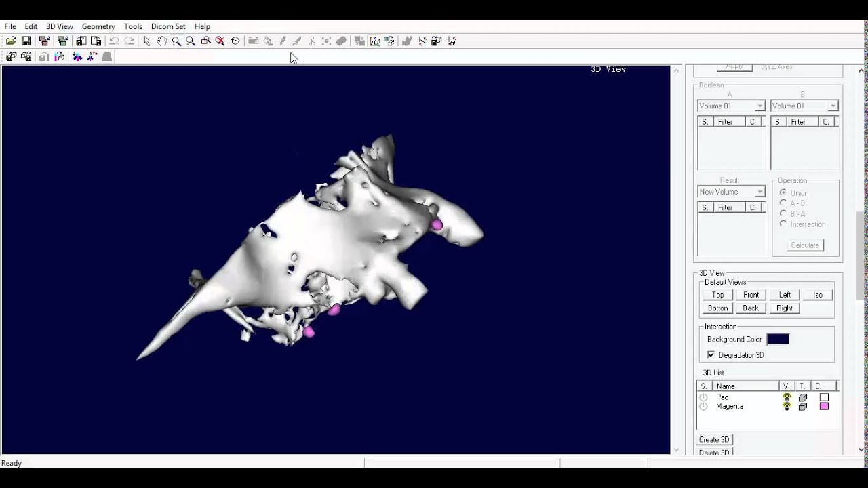The width and height of the screenshot is (868, 488).
Task: Click the Create 3D button
Action: (x=714, y=440)
